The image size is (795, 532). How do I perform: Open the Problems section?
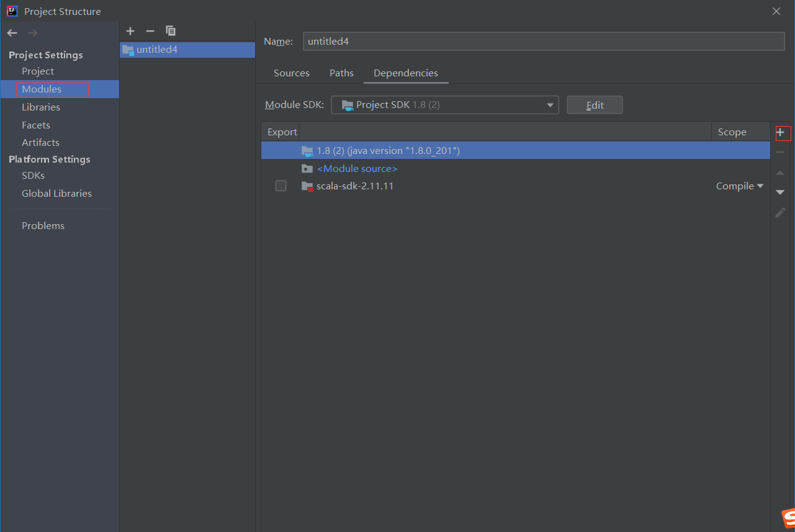[x=43, y=226]
